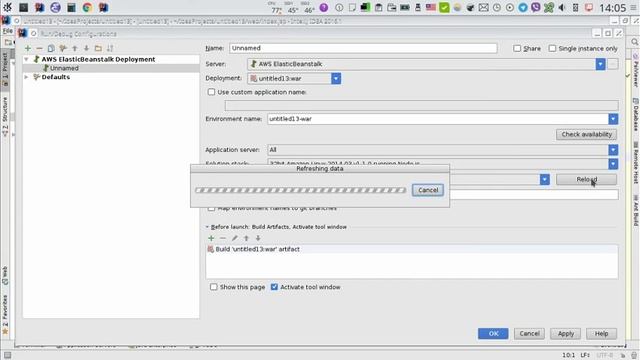Remove the selected before launch task
The image size is (640, 360).
pos(223,238)
